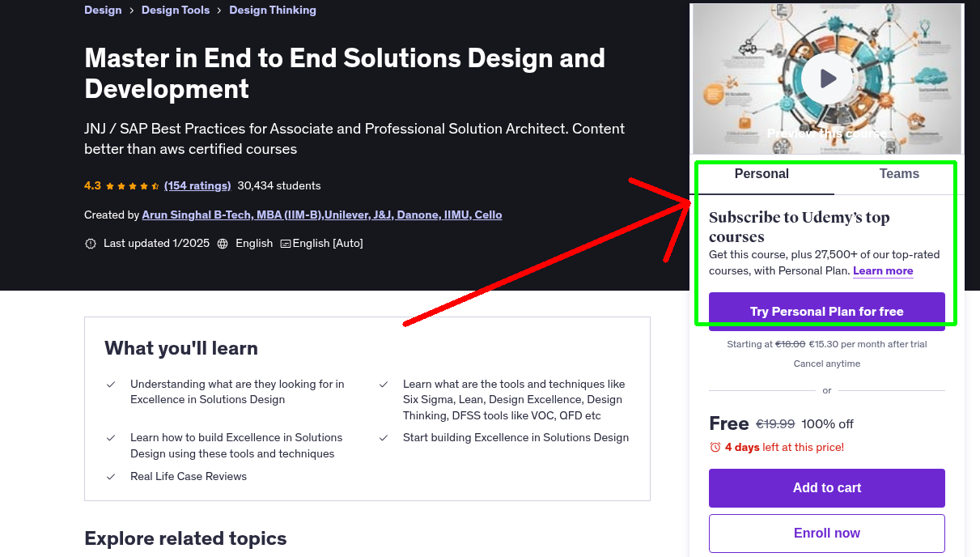Viewport: 980px width, 557px height.
Task: Click the closed captions icon
Action: coord(286,244)
